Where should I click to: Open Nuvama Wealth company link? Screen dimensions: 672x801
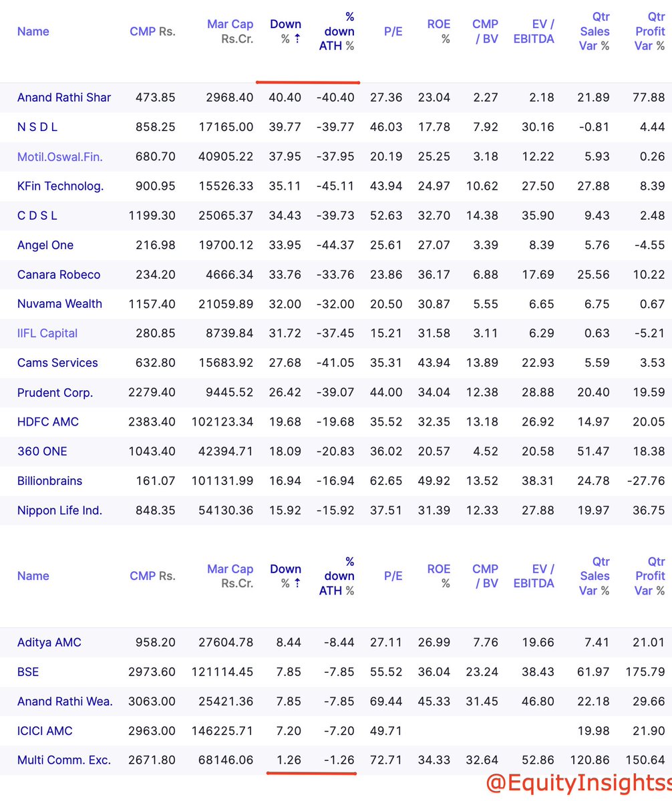pos(59,304)
